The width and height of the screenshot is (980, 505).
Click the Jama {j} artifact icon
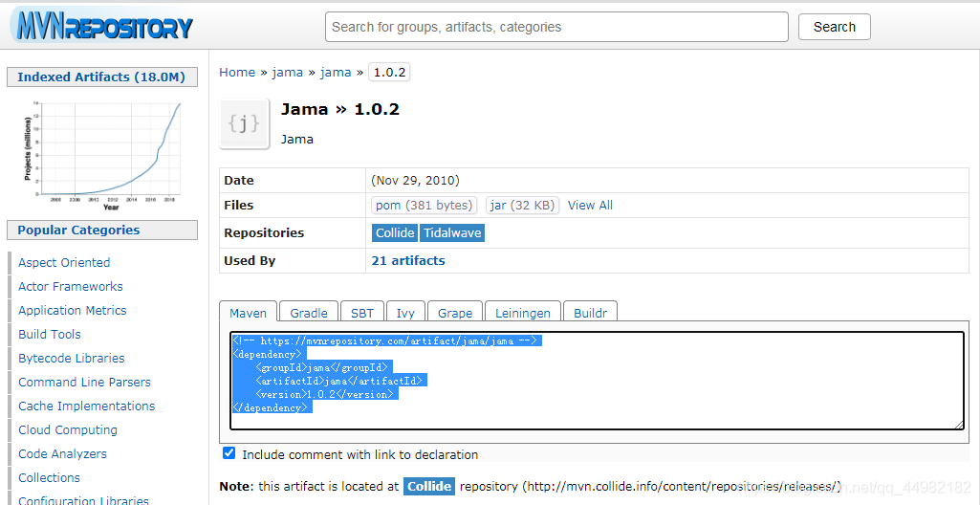click(x=245, y=123)
